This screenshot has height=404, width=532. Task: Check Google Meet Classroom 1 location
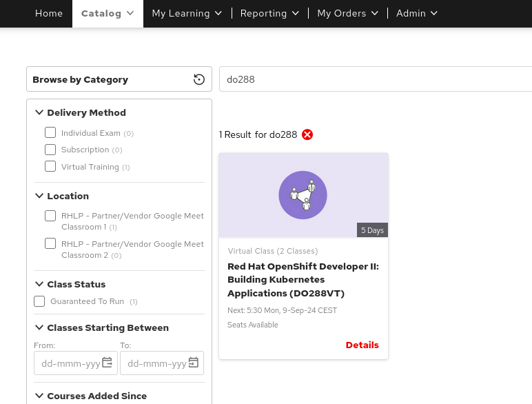pyautogui.click(x=50, y=216)
